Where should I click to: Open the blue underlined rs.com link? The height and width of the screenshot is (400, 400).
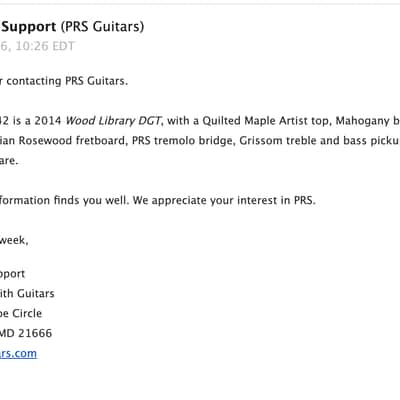click(x=18, y=353)
